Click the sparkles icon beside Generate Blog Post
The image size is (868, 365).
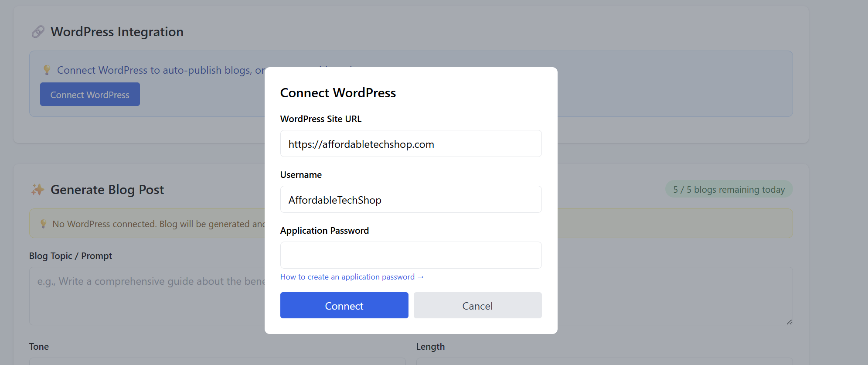pos(38,190)
